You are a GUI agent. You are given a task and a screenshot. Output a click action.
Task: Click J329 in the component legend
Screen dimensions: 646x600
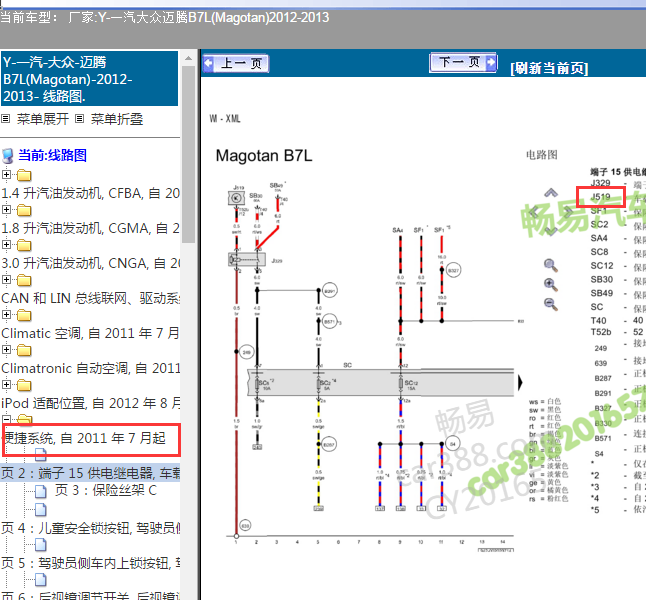(x=600, y=183)
